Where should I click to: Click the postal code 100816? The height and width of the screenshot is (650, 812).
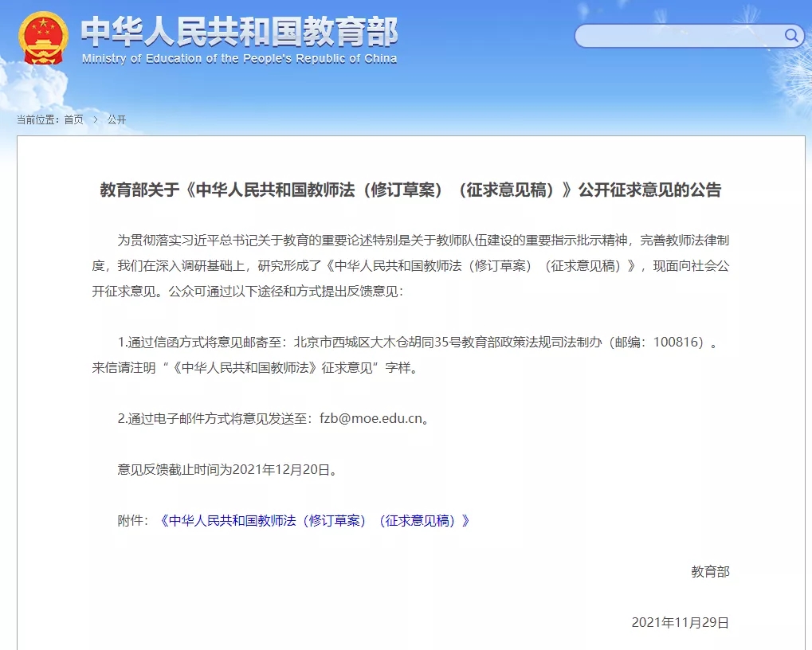click(x=677, y=343)
